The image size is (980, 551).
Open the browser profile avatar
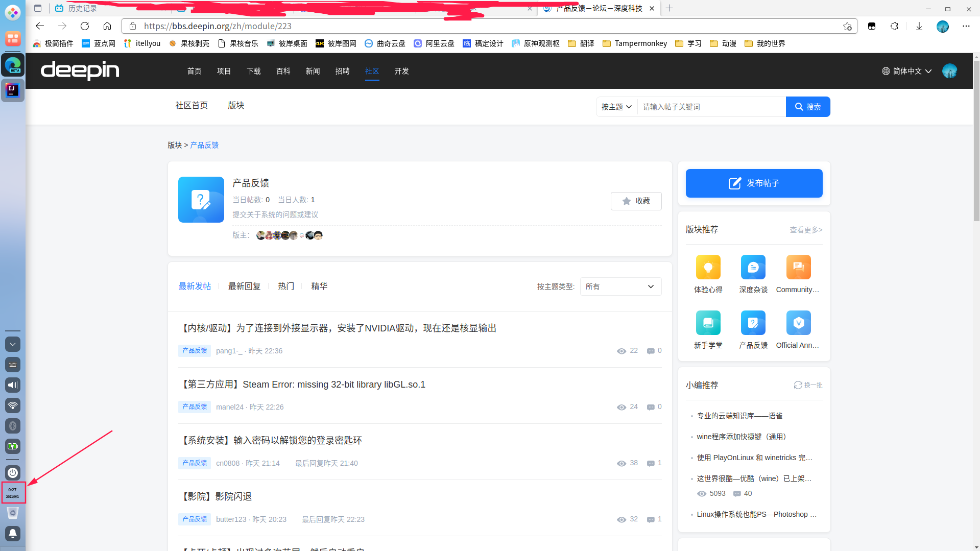click(943, 26)
